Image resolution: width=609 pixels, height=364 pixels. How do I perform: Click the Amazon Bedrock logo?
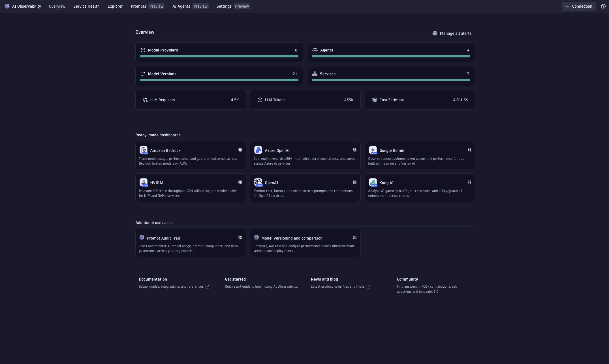(x=144, y=150)
